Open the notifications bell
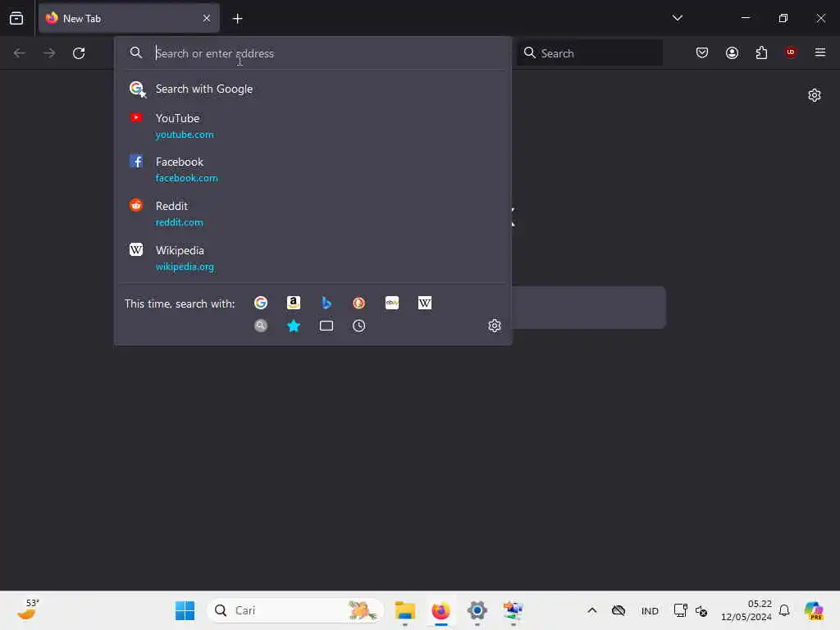 784,610
